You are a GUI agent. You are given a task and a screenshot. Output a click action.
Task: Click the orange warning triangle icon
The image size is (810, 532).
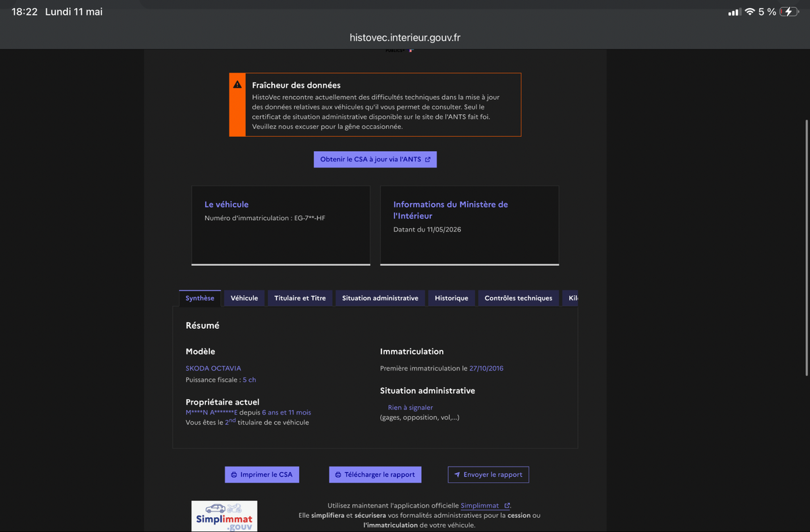[238, 85]
